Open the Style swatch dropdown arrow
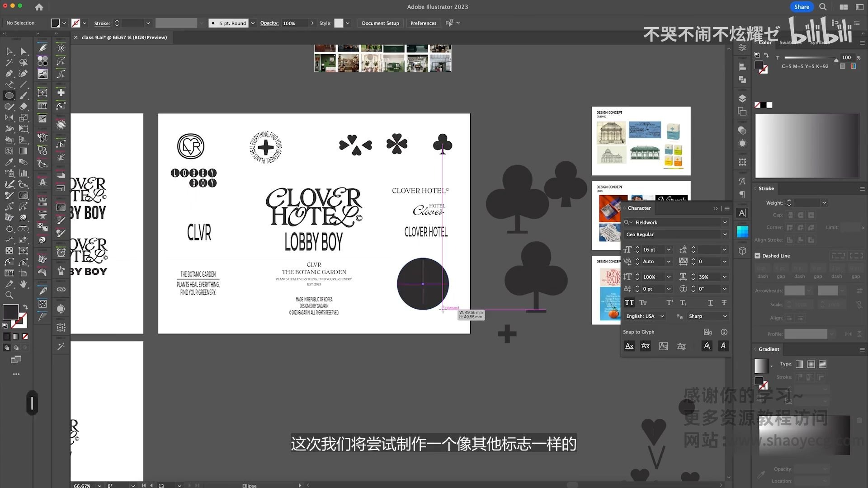 click(x=348, y=23)
